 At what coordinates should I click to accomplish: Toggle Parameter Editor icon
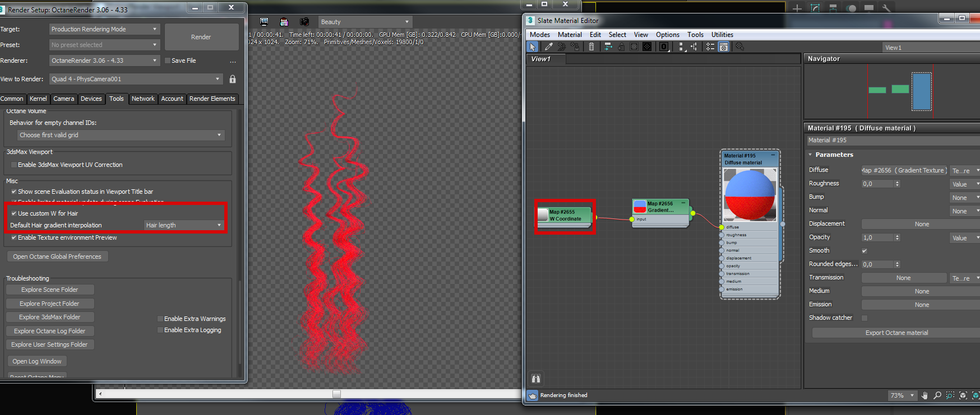[724, 47]
